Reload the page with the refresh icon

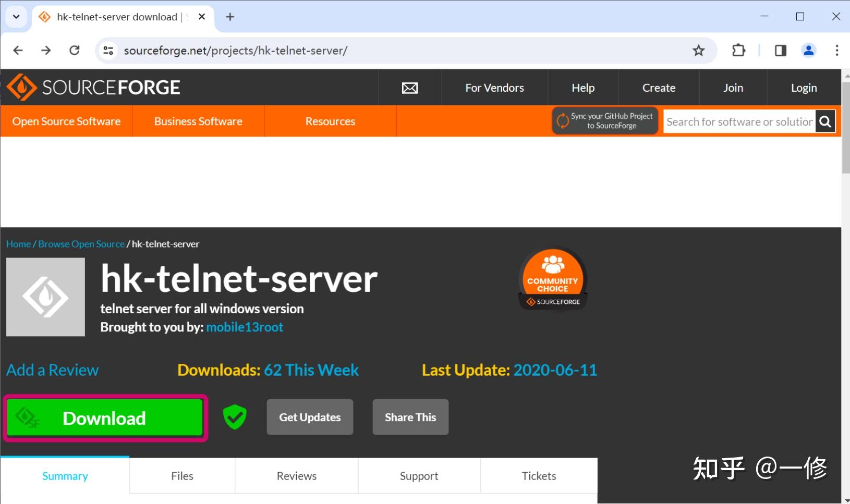(x=75, y=50)
